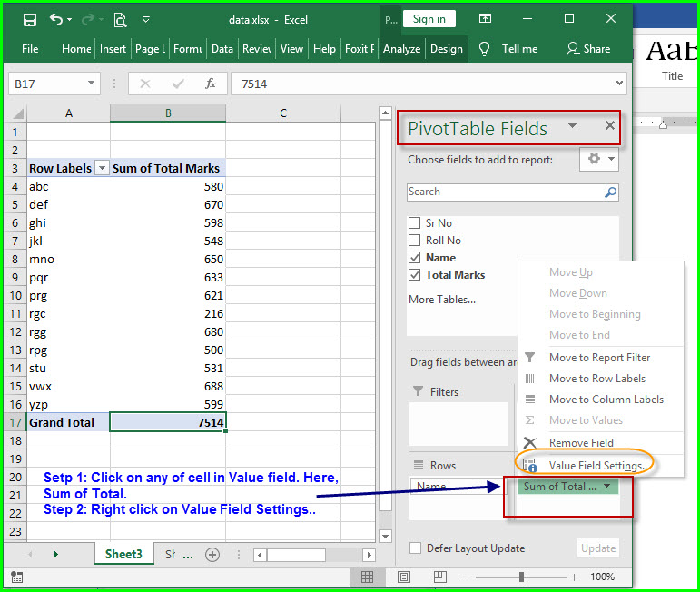This screenshot has width=700, height=592.
Task: Go to the next sheet arrow
Action: [55, 555]
